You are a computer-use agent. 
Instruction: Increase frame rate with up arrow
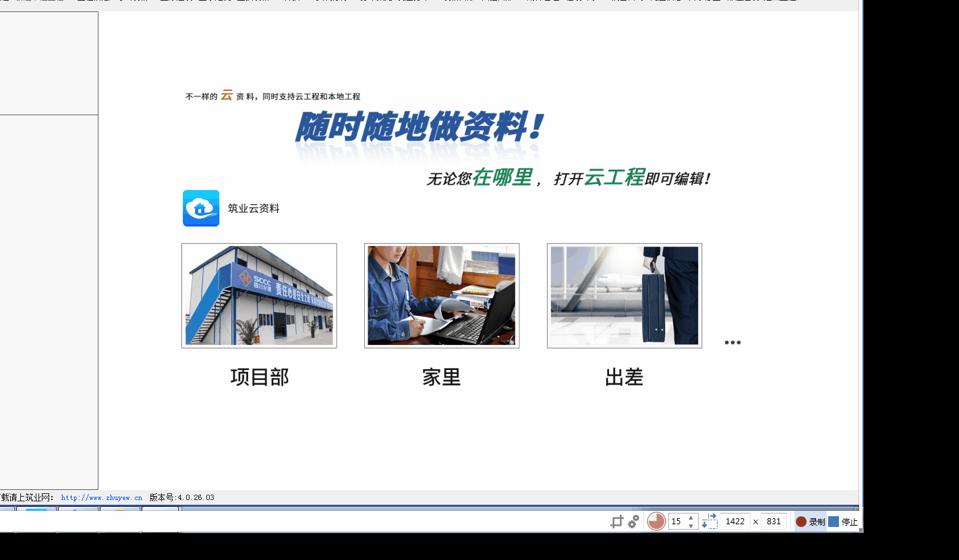tap(691, 518)
